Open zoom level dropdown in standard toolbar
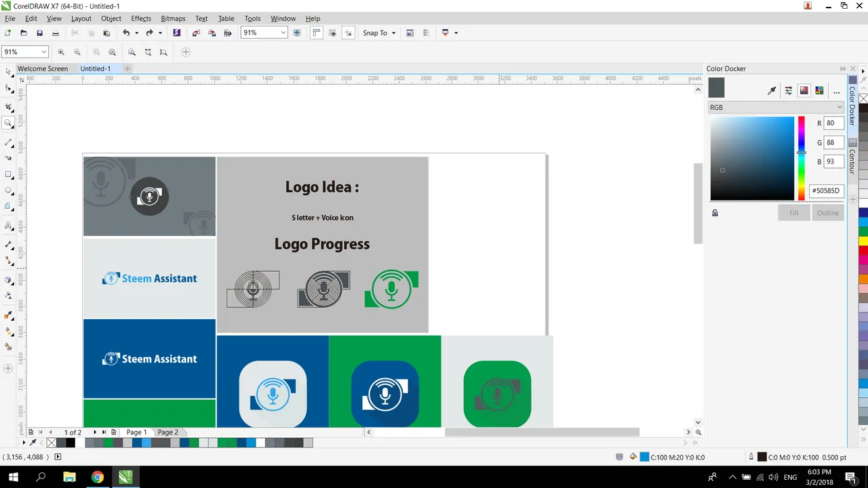Screen dimensions: 868x488 coord(283,33)
